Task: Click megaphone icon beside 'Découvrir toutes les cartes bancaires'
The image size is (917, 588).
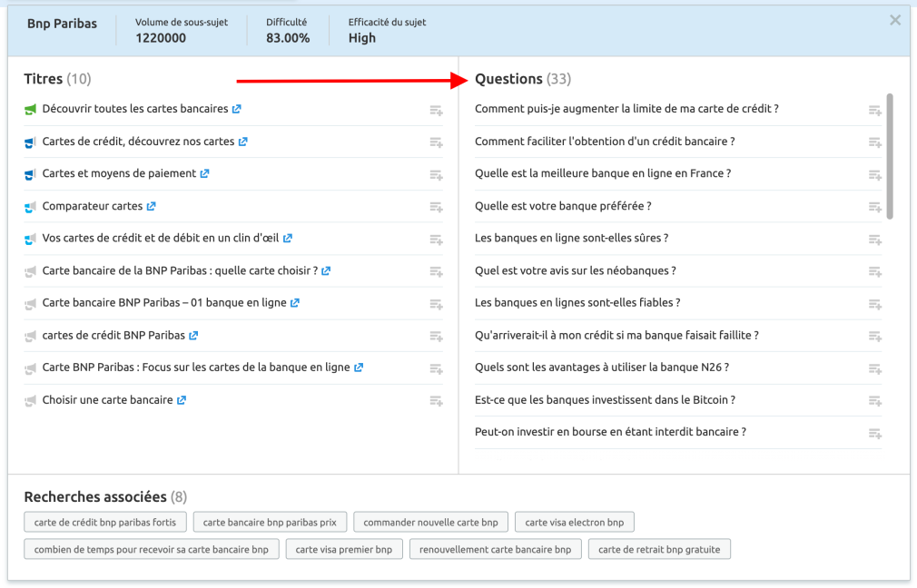Action: [x=30, y=109]
